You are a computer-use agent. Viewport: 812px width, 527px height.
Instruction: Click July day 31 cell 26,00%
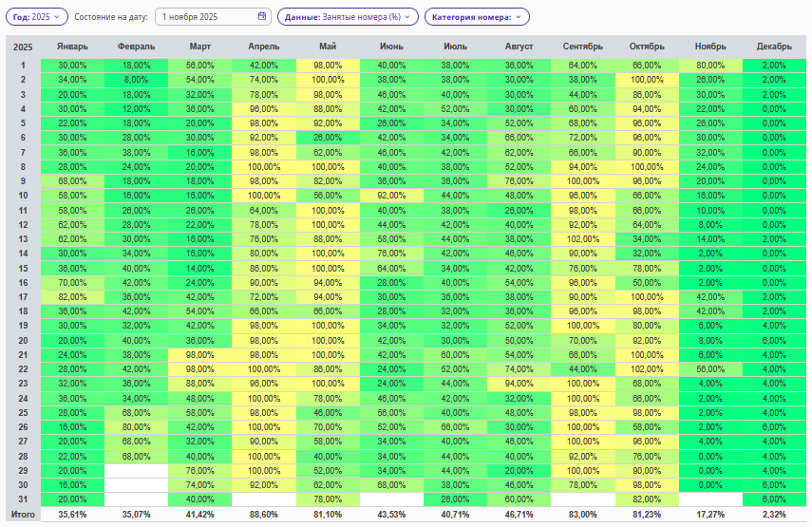click(455, 499)
